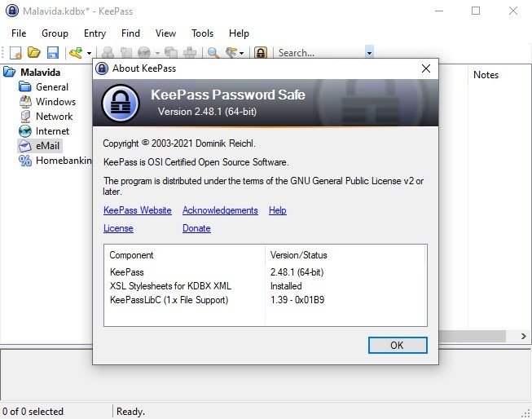Viewport: 532px width, 419px height.
Task: Click the Copy User Name toolbar icon
Action: point(108,53)
